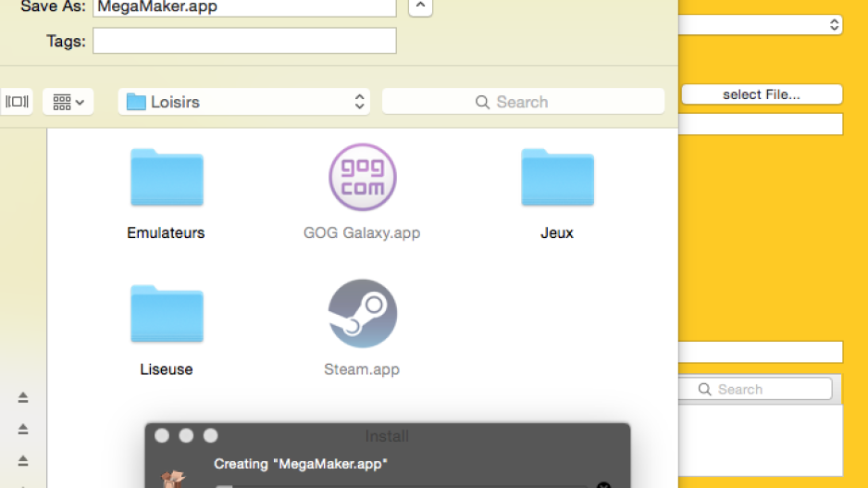The width and height of the screenshot is (868, 488).
Task: Click the Save As filename field
Action: 244,7
